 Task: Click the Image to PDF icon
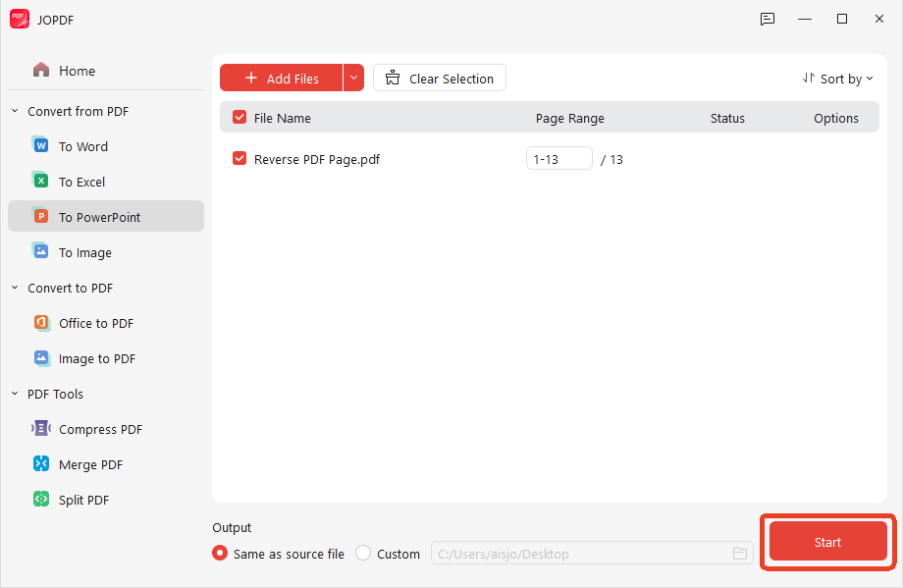(x=40, y=357)
